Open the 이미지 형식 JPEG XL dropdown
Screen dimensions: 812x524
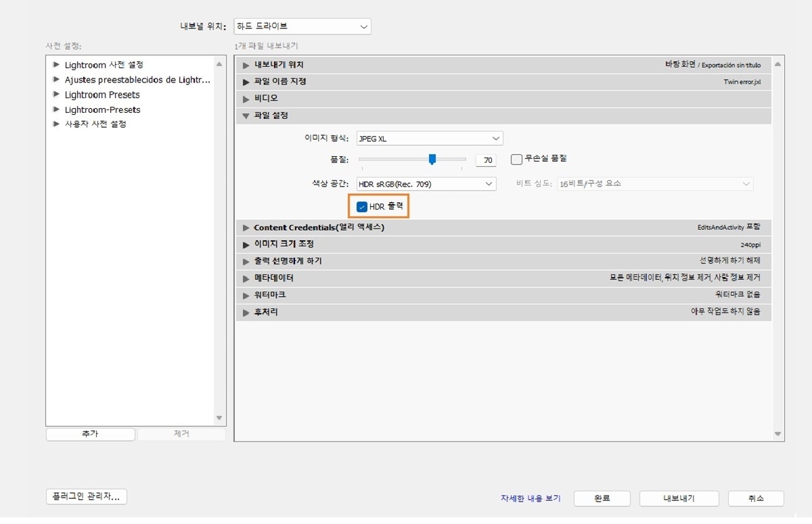[430, 139]
